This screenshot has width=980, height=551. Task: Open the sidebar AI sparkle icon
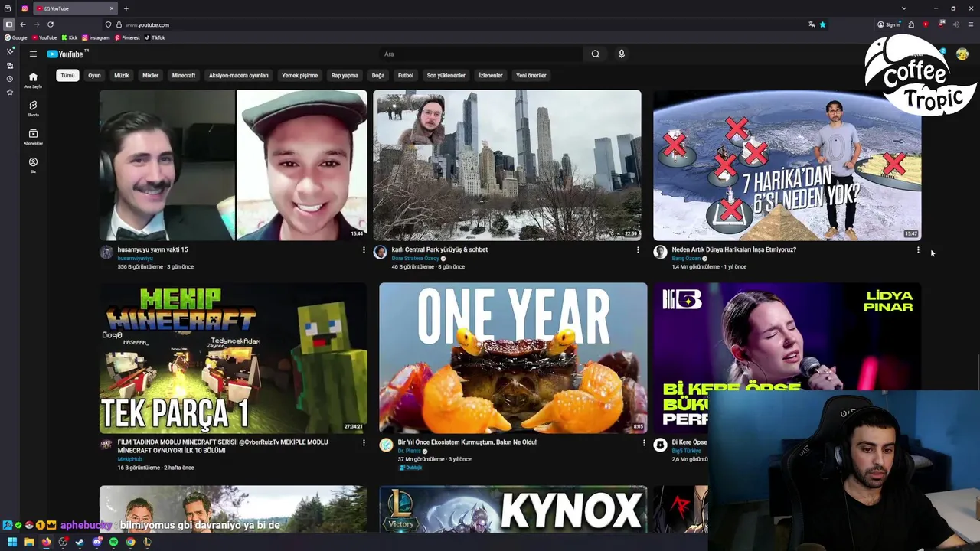(x=9, y=51)
